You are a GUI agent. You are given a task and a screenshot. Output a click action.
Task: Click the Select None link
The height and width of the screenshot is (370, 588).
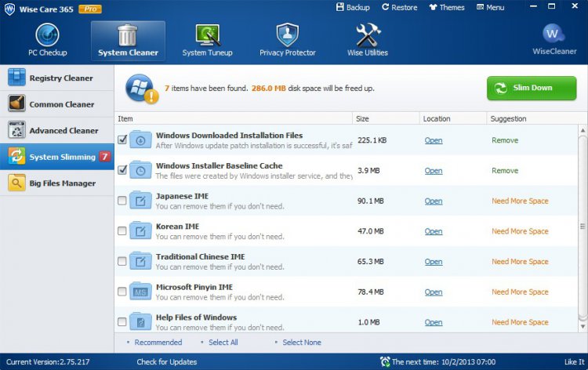302,343
